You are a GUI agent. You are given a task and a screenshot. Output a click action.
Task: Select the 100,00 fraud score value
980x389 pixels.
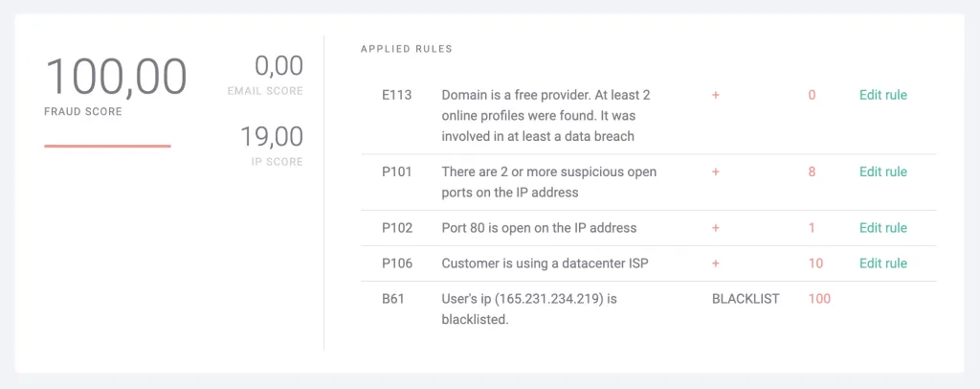(115, 76)
